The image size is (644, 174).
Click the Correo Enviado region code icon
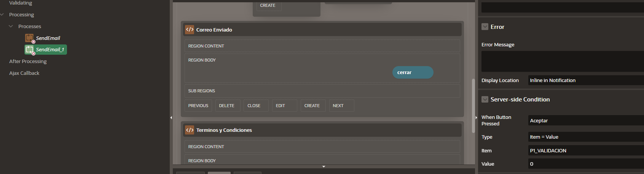pos(190,30)
